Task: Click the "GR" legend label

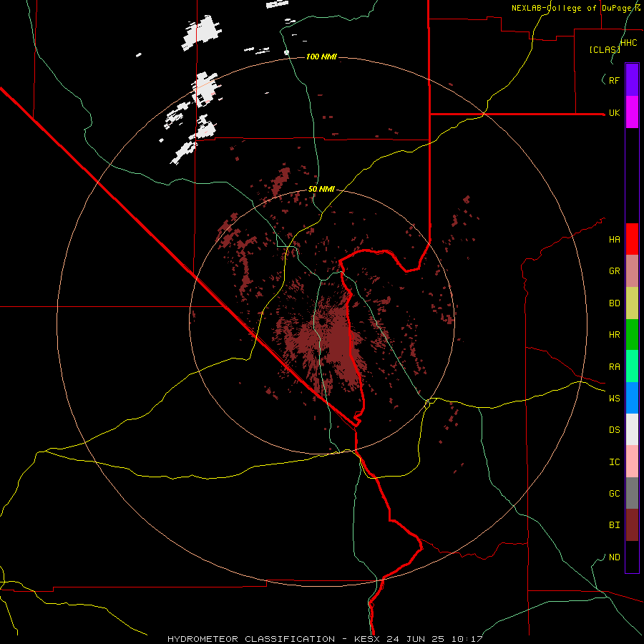Action: [x=614, y=271]
